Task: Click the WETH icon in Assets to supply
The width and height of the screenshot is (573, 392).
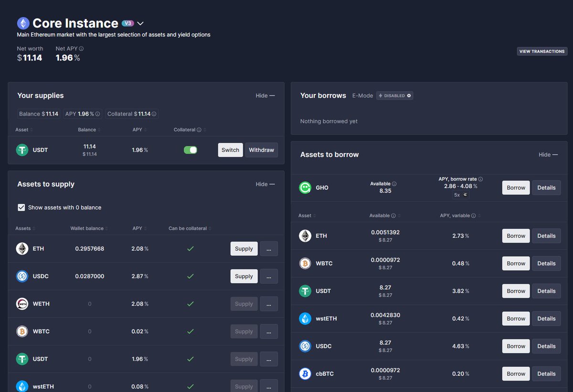Action: (22, 304)
